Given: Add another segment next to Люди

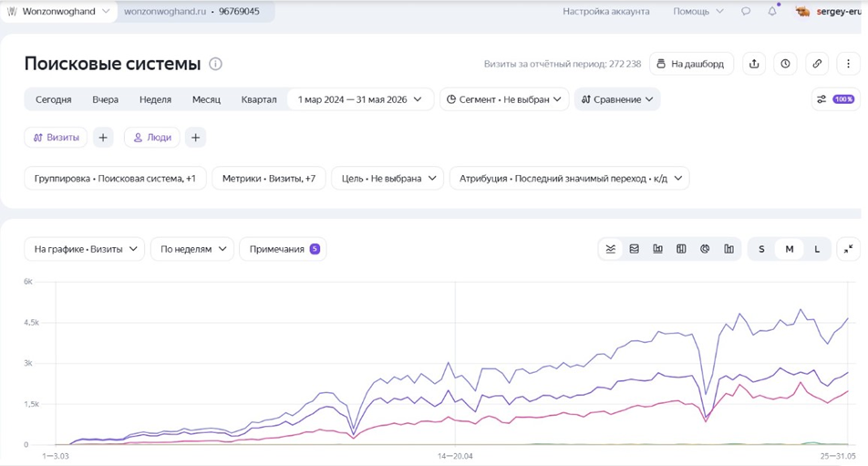Looking at the screenshot, I should (x=195, y=138).
